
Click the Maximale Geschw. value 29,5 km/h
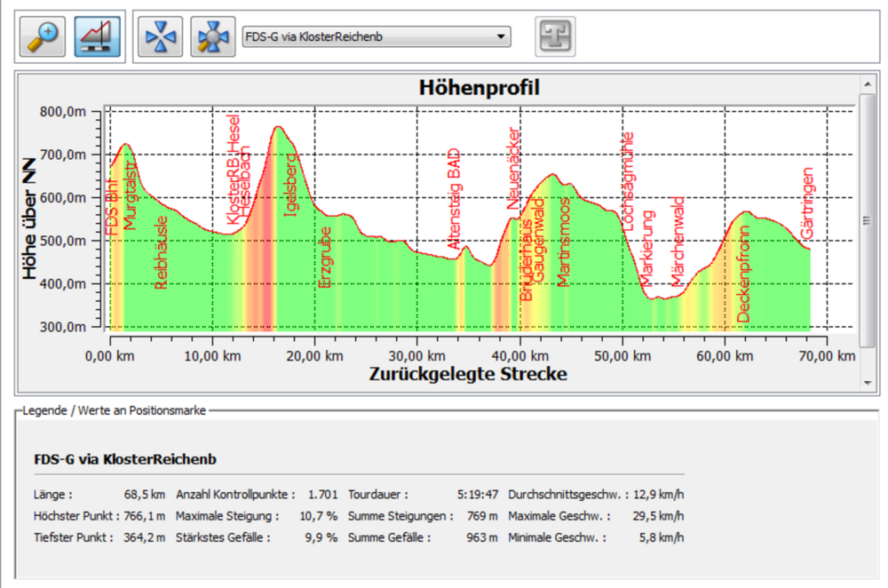pyautogui.click(x=658, y=516)
